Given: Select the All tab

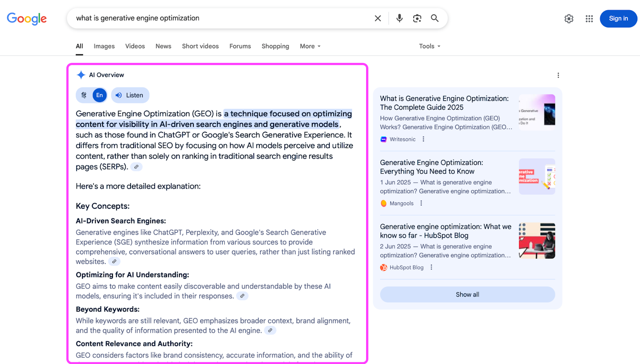Looking at the screenshot, I should [x=79, y=46].
